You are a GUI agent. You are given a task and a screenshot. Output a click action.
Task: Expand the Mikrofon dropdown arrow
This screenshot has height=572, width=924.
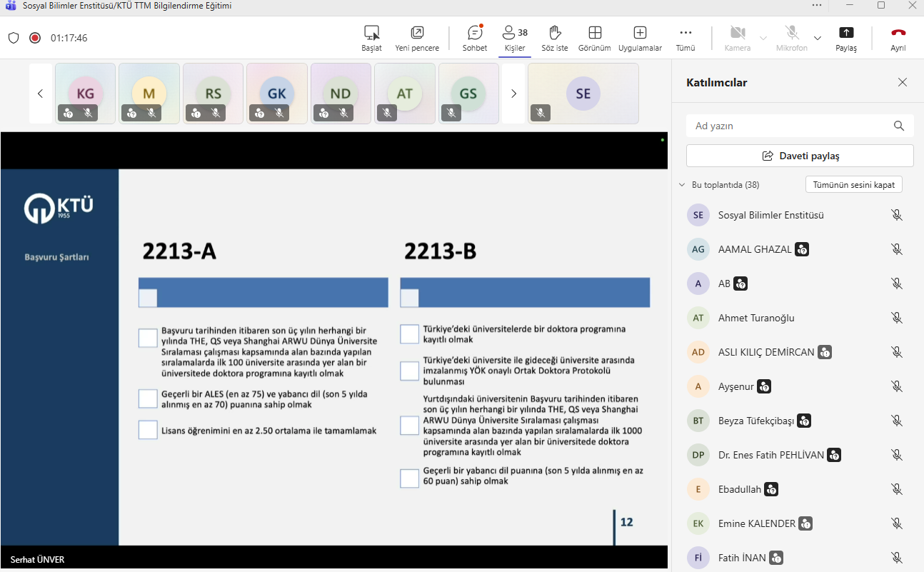pyautogui.click(x=818, y=38)
